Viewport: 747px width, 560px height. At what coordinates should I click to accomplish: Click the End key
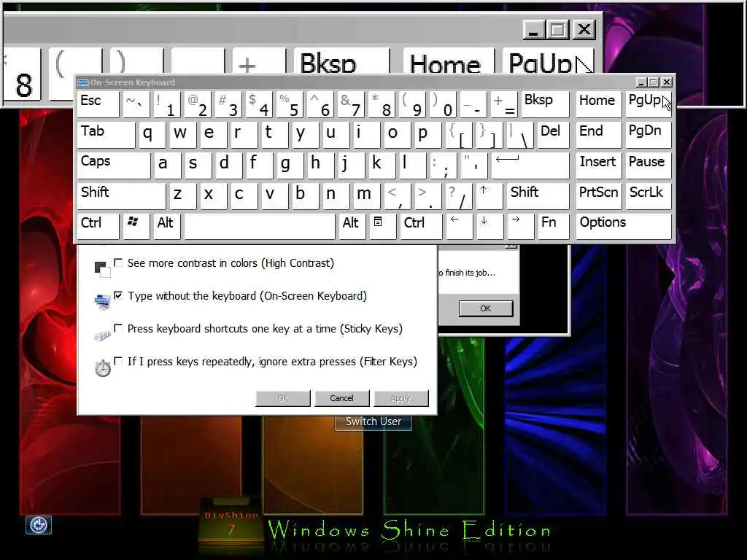tap(598, 135)
